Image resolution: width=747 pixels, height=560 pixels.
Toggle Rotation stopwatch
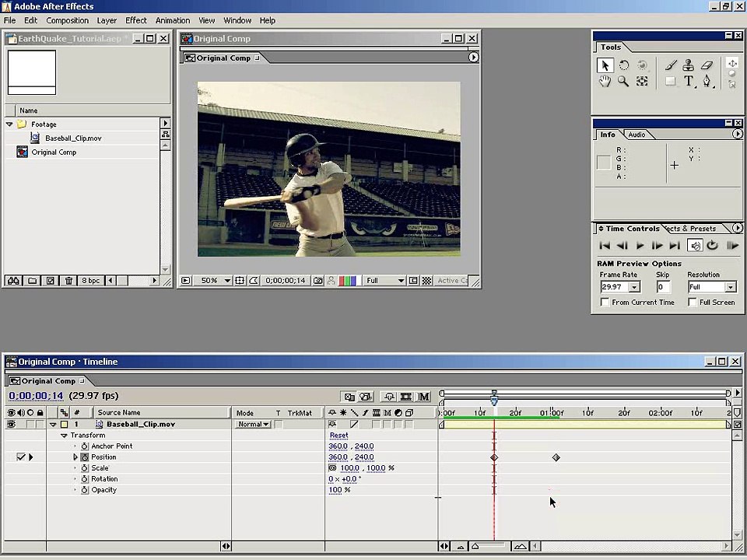click(84, 479)
